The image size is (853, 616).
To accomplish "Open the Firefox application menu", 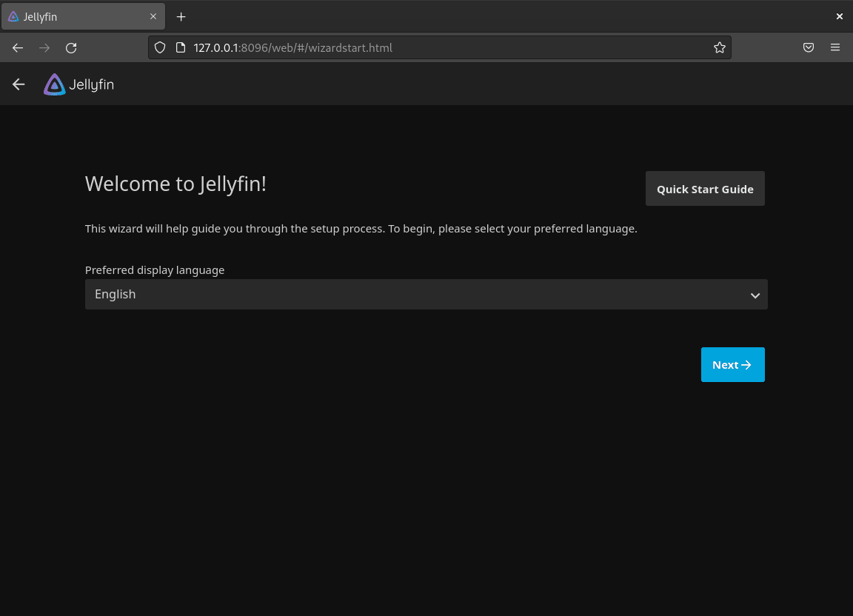I will coord(835,47).
